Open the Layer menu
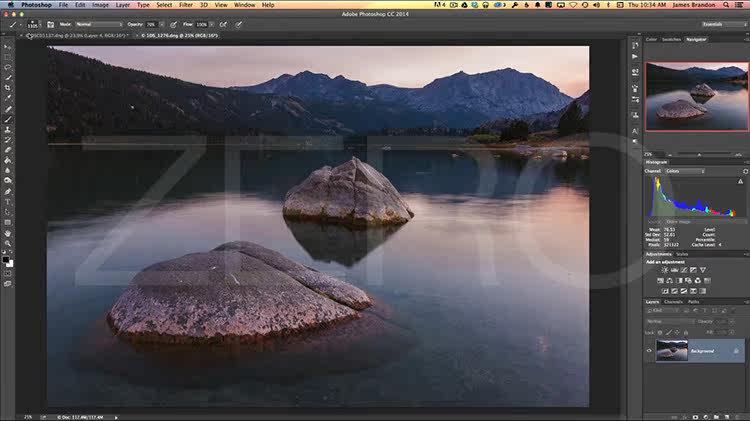The width and height of the screenshot is (750, 421). tap(122, 5)
